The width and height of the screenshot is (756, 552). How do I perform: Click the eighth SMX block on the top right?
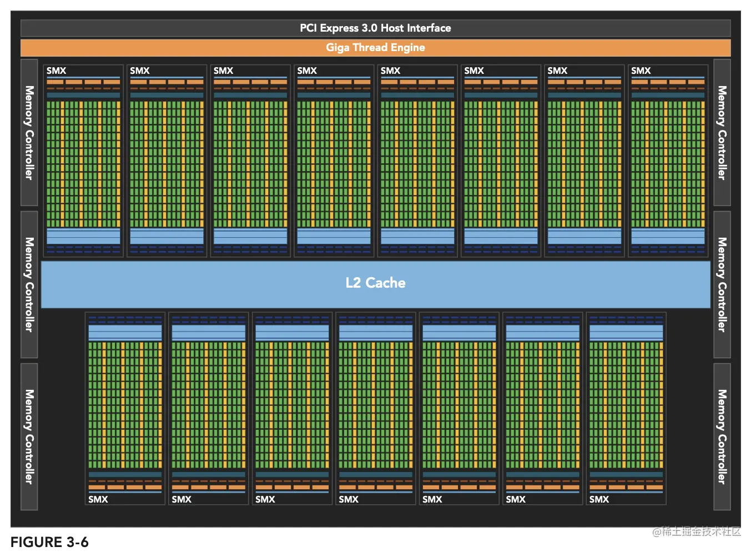click(x=668, y=161)
